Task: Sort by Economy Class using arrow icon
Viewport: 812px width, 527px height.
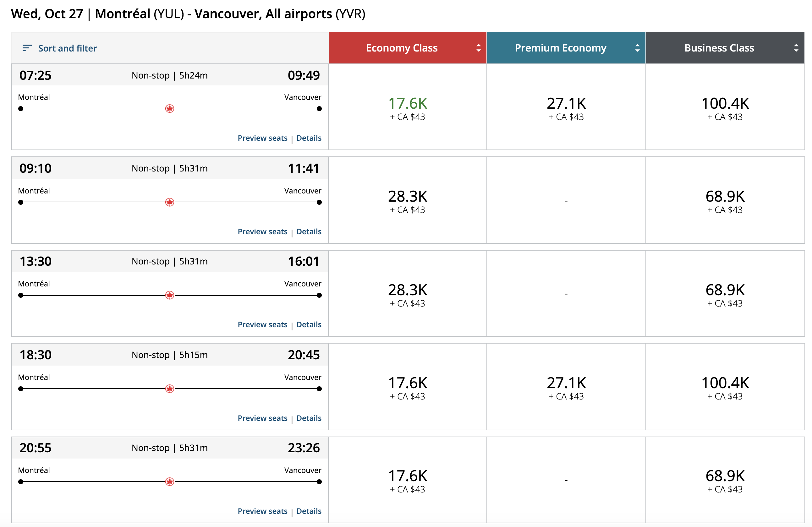Action: tap(479, 48)
